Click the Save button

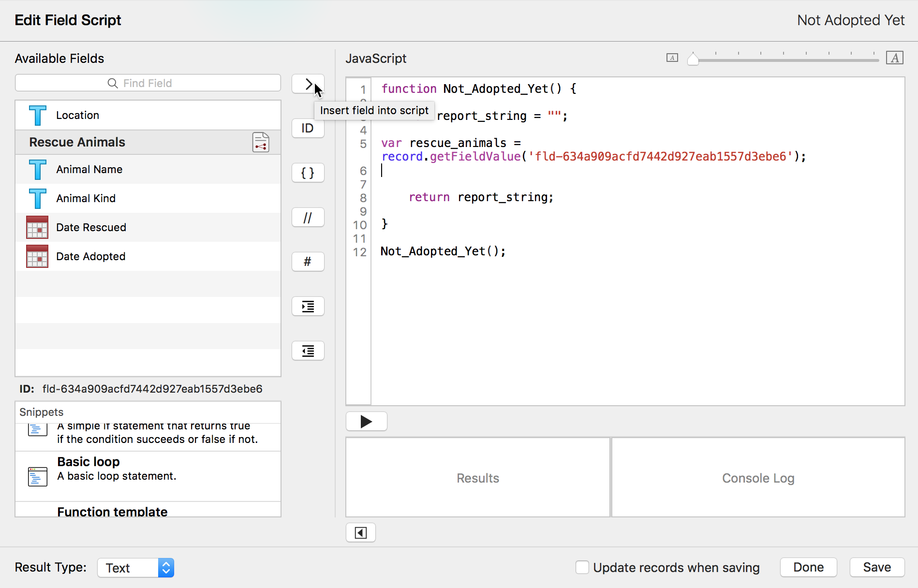(877, 567)
